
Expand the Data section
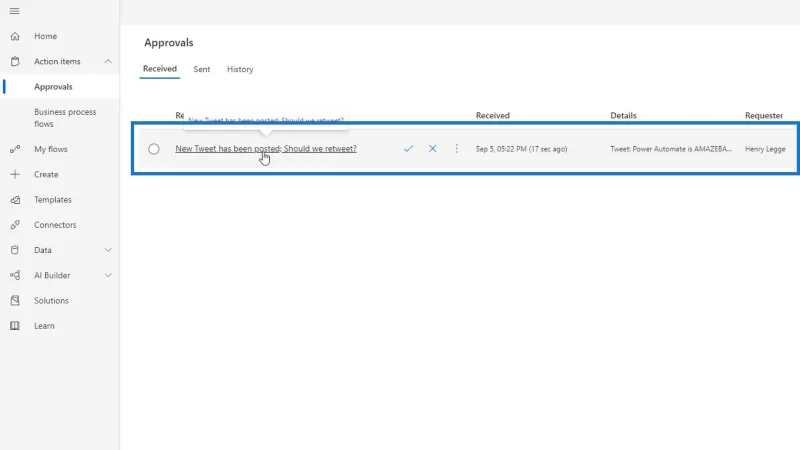pos(108,250)
